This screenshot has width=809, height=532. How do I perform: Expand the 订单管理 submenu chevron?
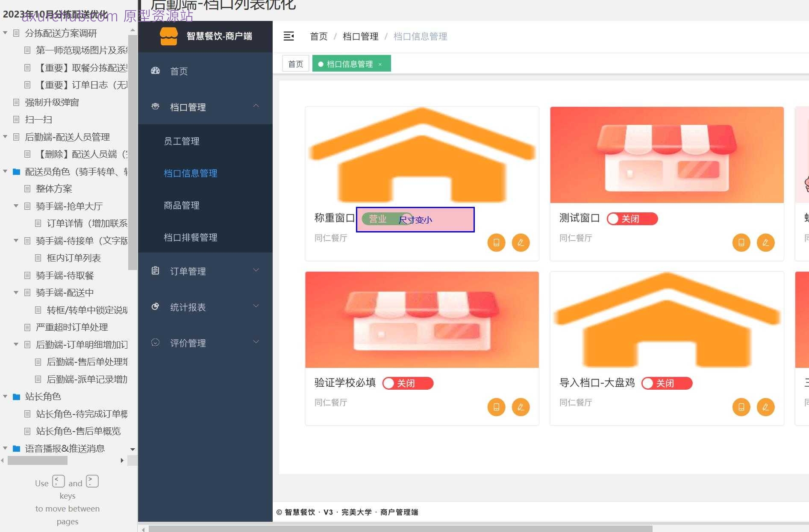tap(256, 270)
